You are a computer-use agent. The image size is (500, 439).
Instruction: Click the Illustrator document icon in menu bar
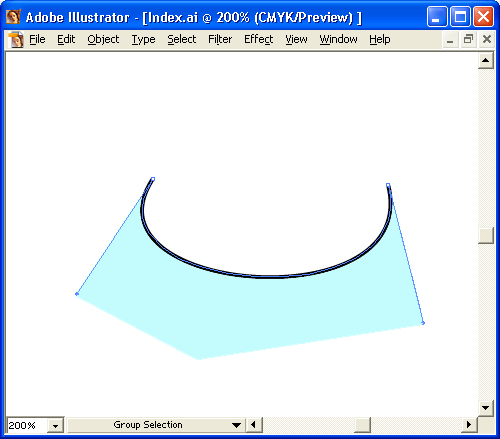click(x=16, y=40)
